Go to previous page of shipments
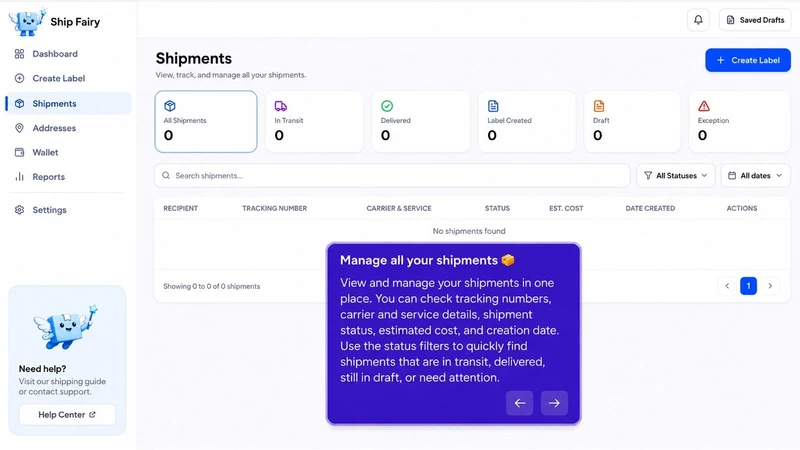Image resolution: width=800 pixels, height=450 pixels. coord(727,286)
